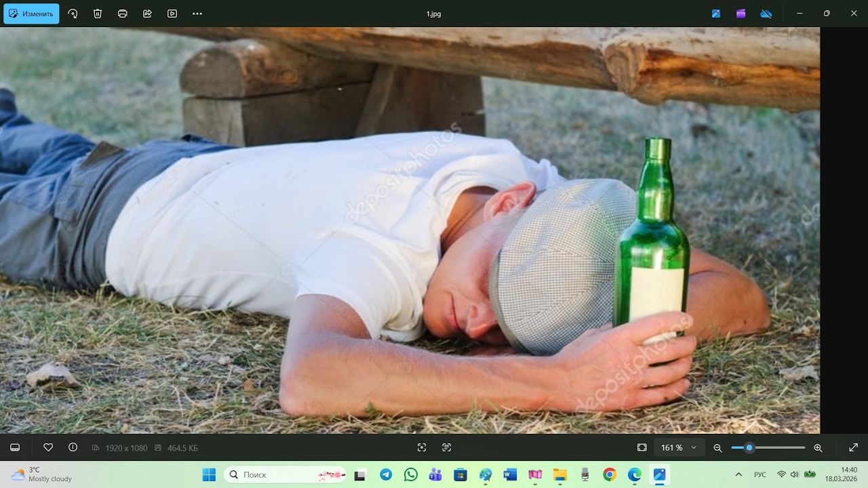868x488 pixels.
Task: Open Microsoft Teams from the taskbar
Action: click(435, 474)
